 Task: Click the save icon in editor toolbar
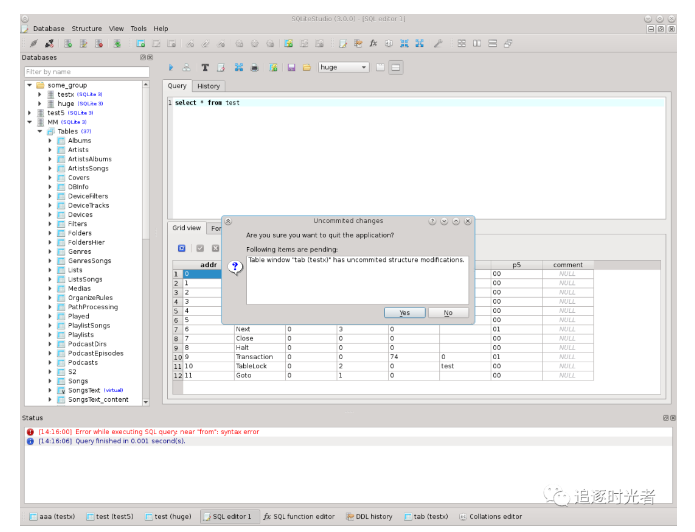point(291,67)
